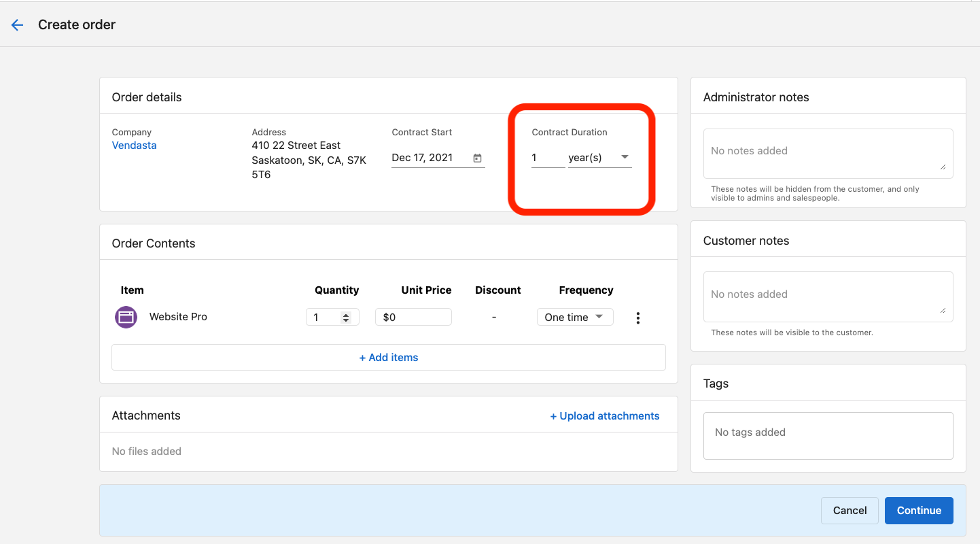980x544 pixels.
Task: Click the Saskatoon, SK, CA, S7K address line
Action: pyautogui.click(x=309, y=160)
